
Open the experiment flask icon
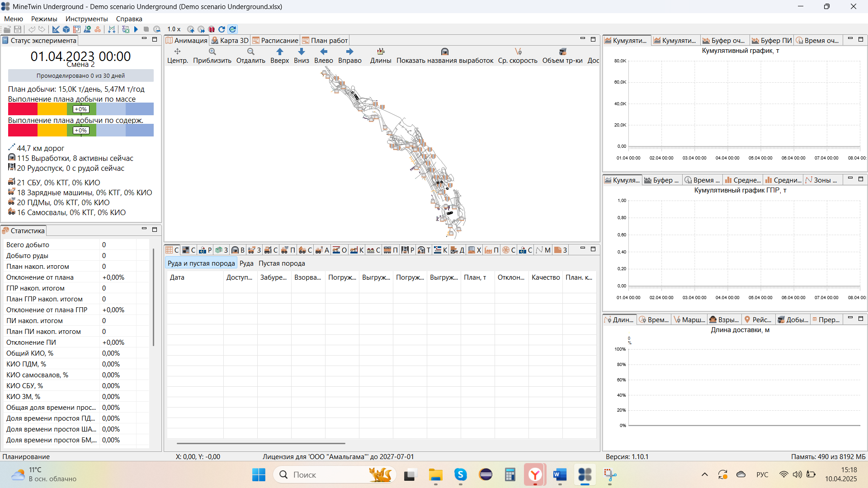87,29
